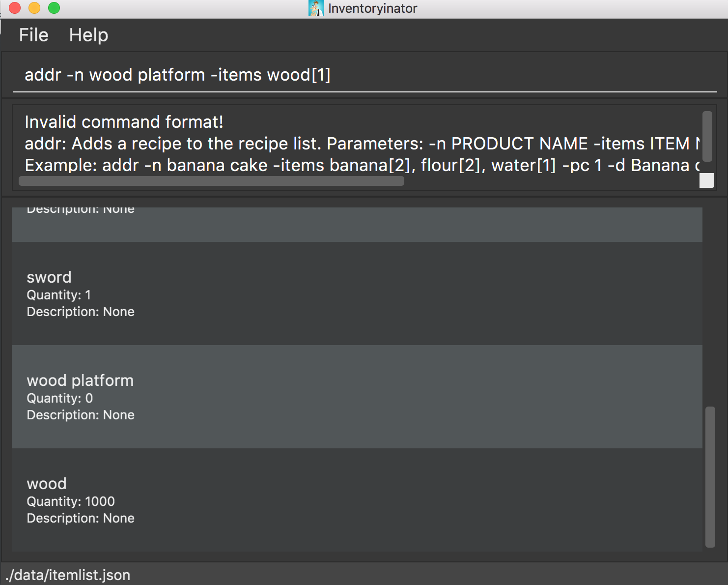This screenshot has width=728, height=585.
Task: Select the wood platform item card
Action: click(x=357, y=397)
